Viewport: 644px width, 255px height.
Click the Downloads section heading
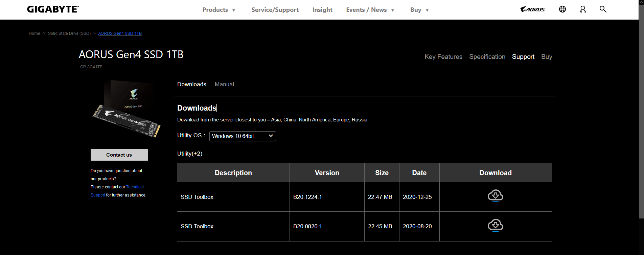(x=197, y=108)
